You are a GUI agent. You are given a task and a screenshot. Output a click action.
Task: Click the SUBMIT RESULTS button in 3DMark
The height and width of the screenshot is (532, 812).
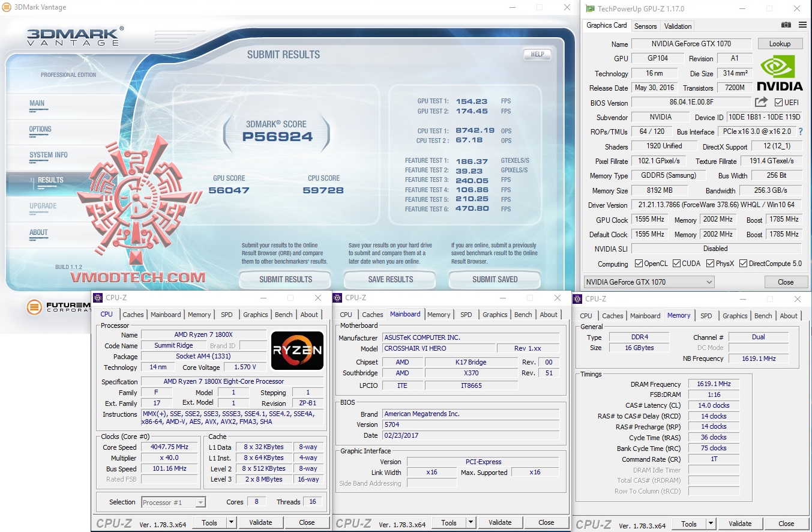tap(284, 279)
